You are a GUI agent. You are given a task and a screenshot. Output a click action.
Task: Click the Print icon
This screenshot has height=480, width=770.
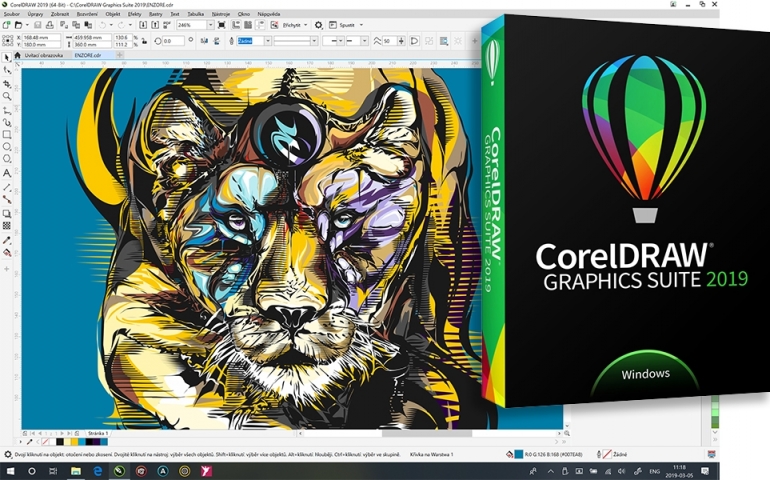tap(50, 25)
